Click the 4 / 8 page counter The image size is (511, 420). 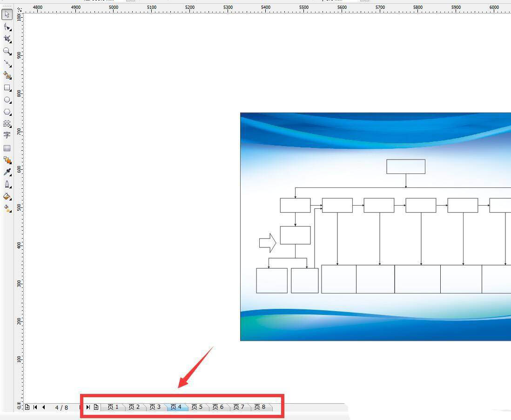pyautogui.click(x=61, y=407)
